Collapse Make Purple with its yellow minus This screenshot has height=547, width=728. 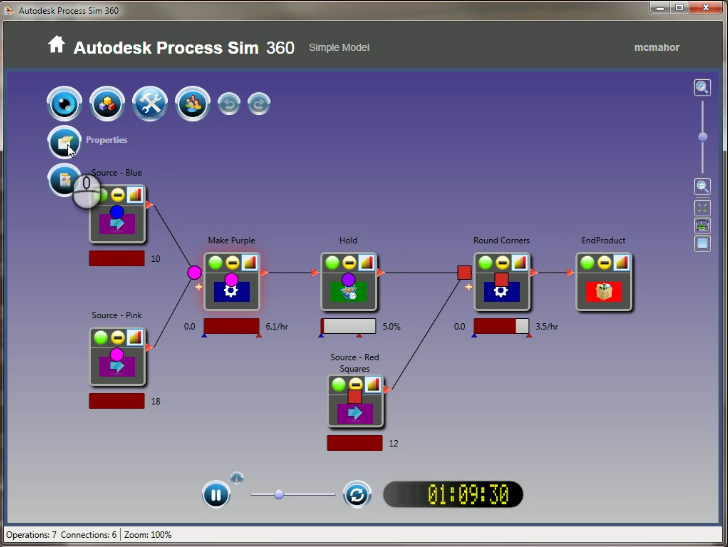click(x=233, y=263)
